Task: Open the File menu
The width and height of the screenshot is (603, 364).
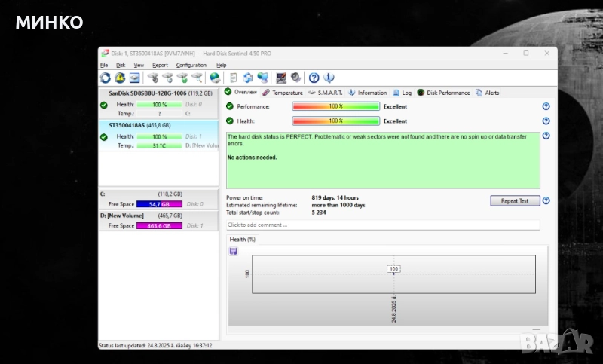Action: [x=104, y=66]
